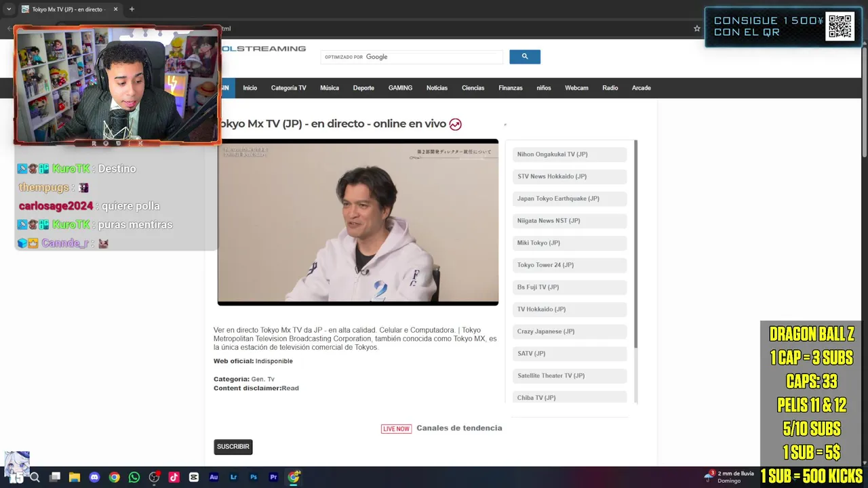Open the niños menu item

[x=544, y=88]
